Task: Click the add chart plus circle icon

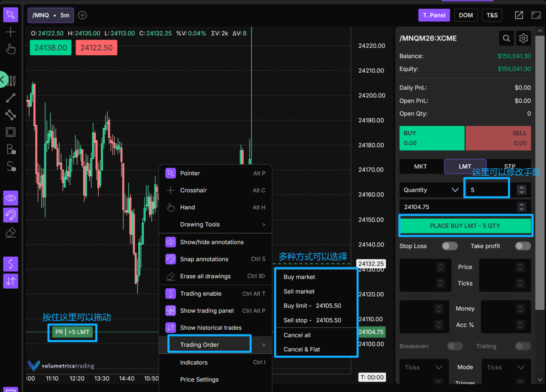Action: [82, 15]
